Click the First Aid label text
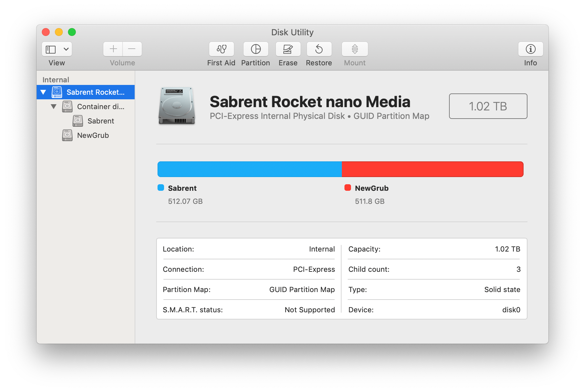 click(221, 63)
